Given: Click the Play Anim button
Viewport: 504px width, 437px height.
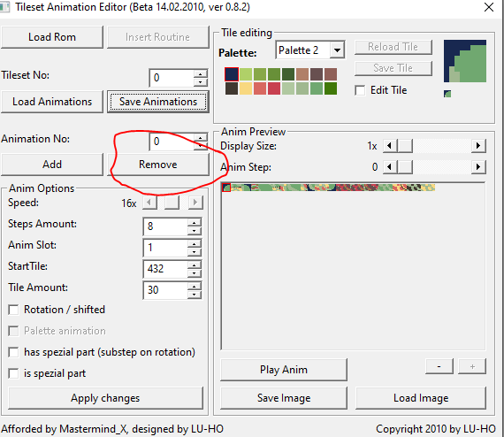Looking at the screenshot, I should (284, 370).
